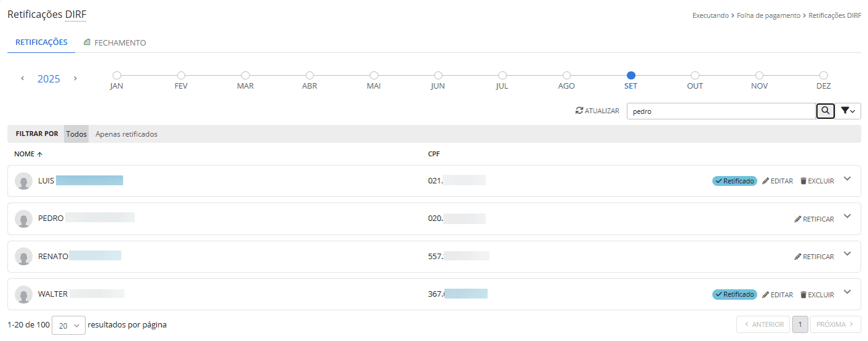Image resolution: width=868 pixels, height=341 pixels.
Task: Open results per page dropdown
Action: (x=68, y=325)
